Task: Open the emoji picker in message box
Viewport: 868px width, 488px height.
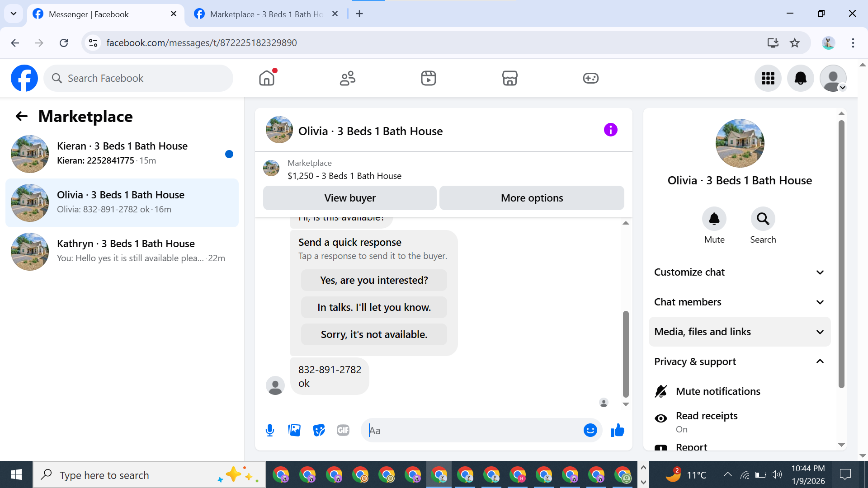Action: click(x=590, y=430)
